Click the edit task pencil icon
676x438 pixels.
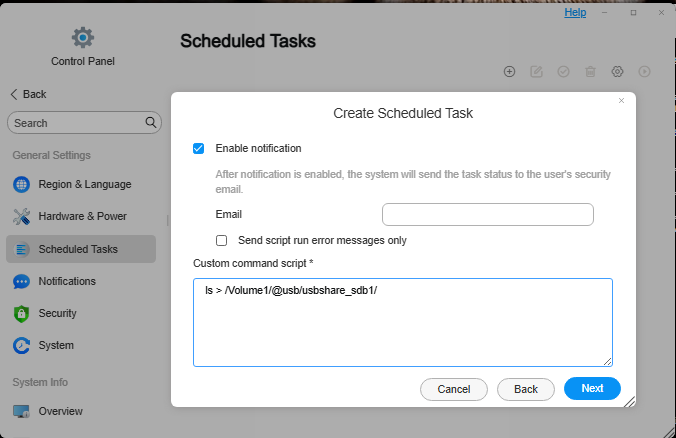(x=536, y=72)
